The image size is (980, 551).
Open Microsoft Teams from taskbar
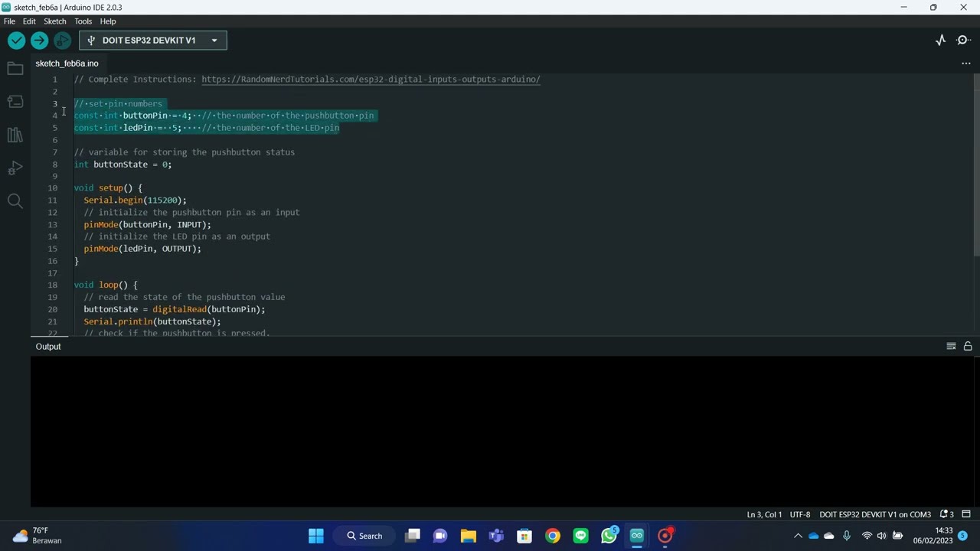point(496,536)
